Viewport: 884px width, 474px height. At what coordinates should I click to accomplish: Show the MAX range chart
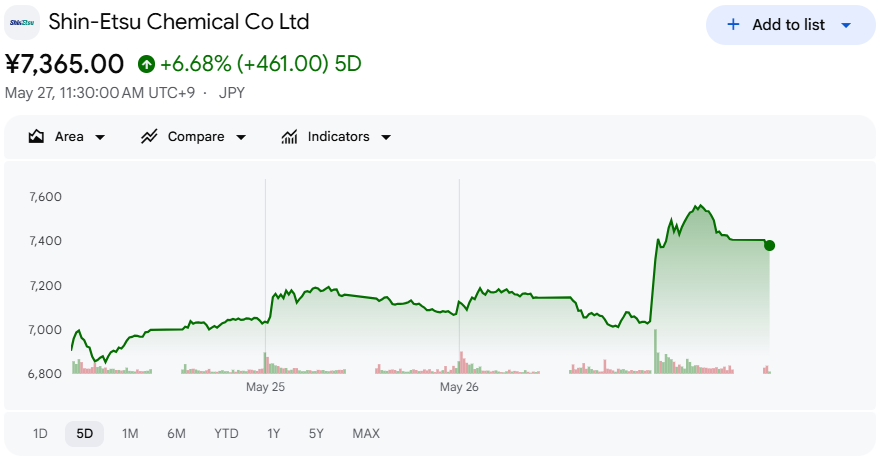(366, 433)
